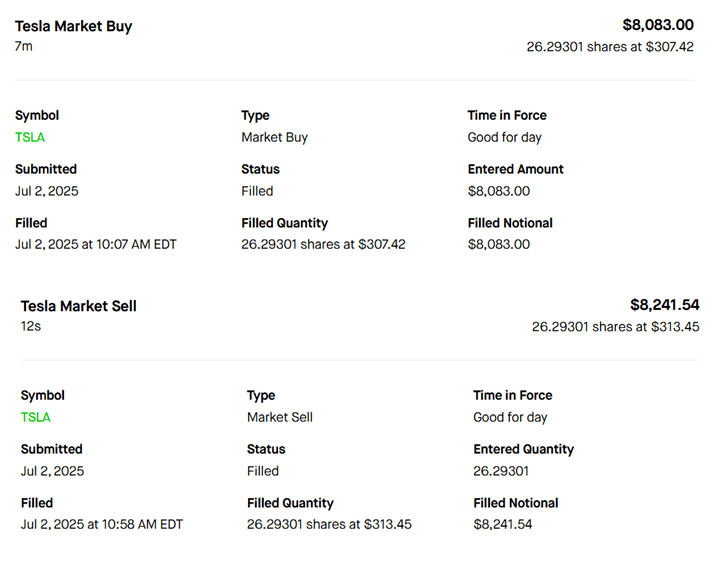Click the 7m elapsed time label

coord(23,46)
